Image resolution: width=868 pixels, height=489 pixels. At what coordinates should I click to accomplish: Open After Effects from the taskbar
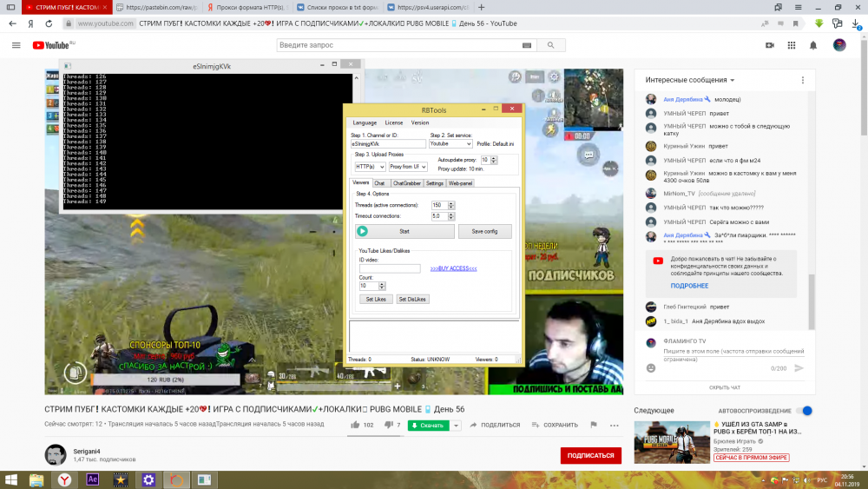(92, 479)
